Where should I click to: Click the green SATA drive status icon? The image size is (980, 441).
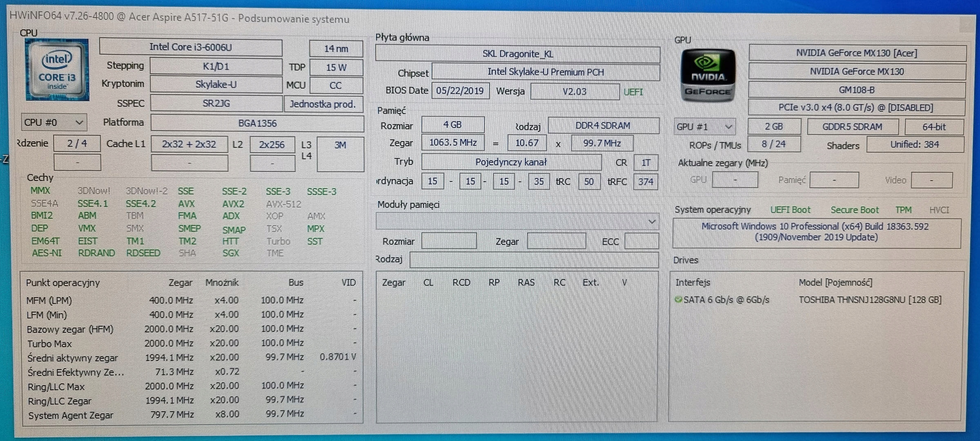[678, 300]
